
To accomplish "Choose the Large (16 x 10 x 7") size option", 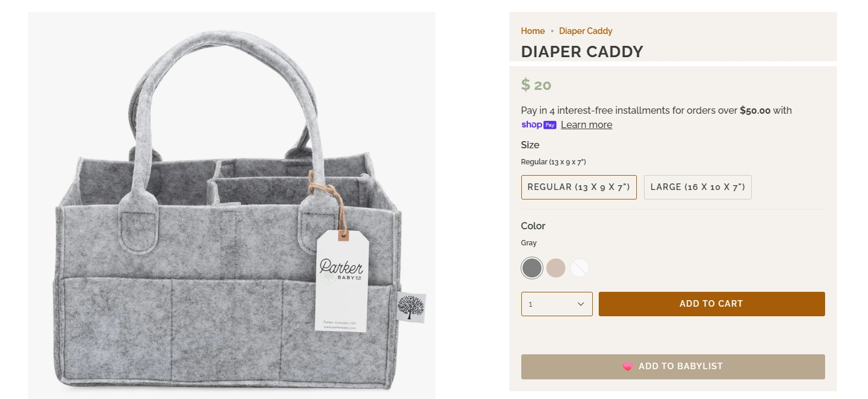I will (x=698, y=187).
